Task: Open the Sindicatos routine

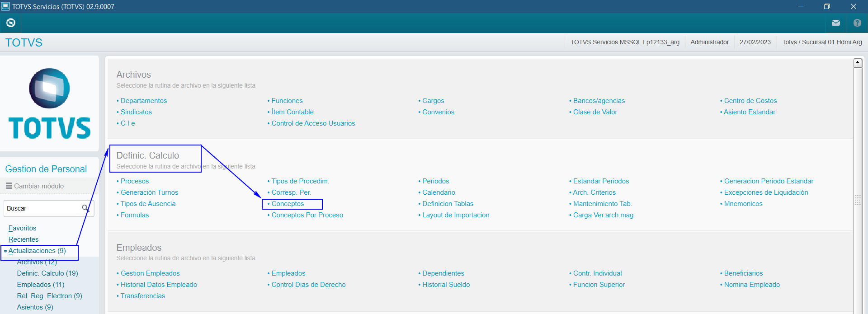Action: click(136, 112)
